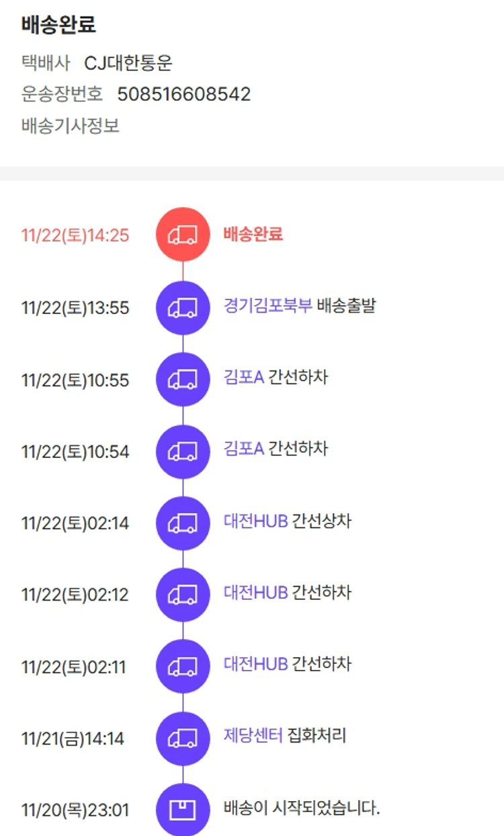Click the package box icon beside 배송이 시작되었습니다

[183, 810]
